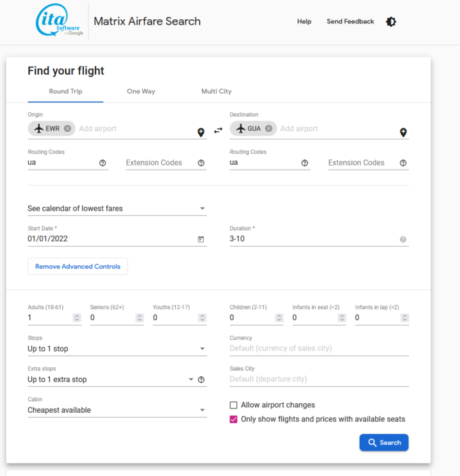Switch to the Multi City tab
460x476 pixels.
pos(216,91)
